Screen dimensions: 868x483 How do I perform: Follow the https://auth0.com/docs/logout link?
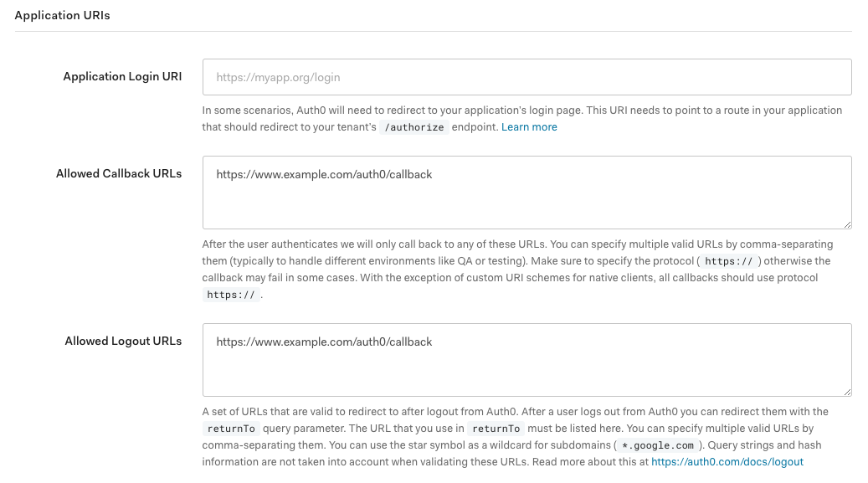pyautogui.click(x=727, y=461)
